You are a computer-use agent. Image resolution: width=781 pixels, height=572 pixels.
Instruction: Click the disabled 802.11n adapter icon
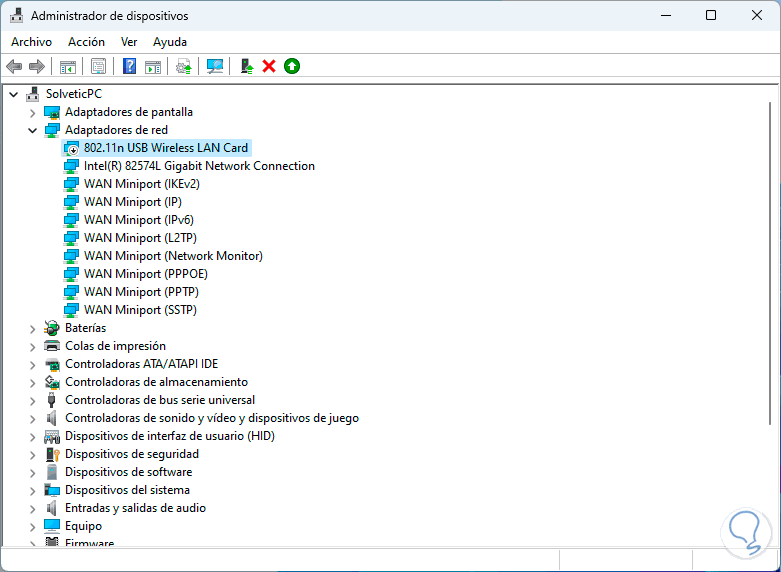(x=71, y=148)
